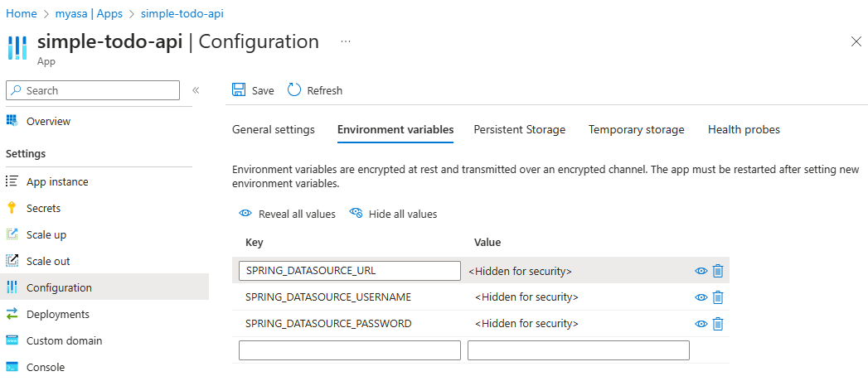Click the Save disk icon
The height and width of the screenshot is (381, 868).
(239, 90)
